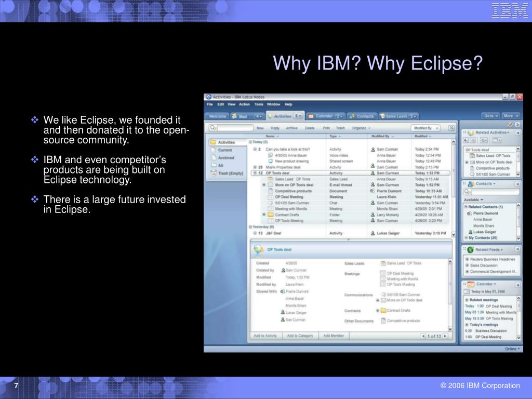Click the Calendar panel icon in the side shelf
This screenshot has height=399, width=532.
click(x=471, y=284)
